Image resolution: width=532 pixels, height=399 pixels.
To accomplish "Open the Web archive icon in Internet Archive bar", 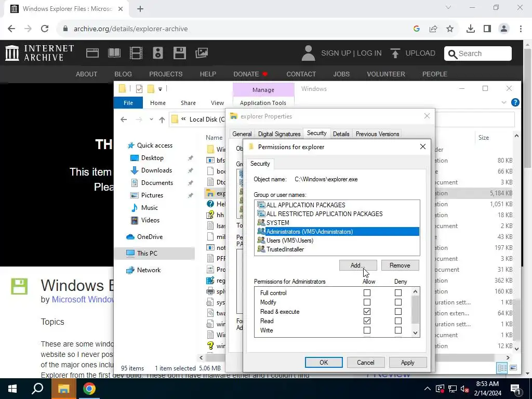I will (92, 53).
